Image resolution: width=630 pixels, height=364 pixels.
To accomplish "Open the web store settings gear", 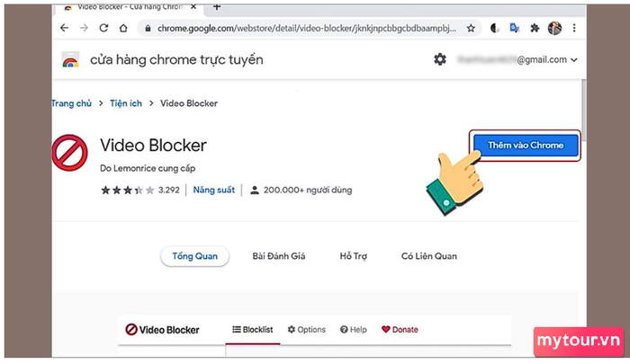I will pos(440,59).
